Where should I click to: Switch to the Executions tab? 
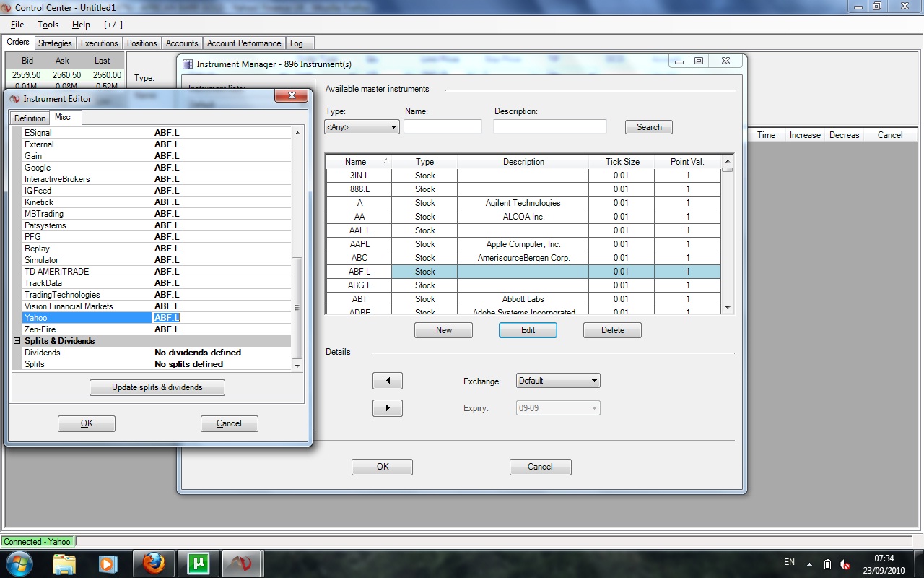[99, 43]
